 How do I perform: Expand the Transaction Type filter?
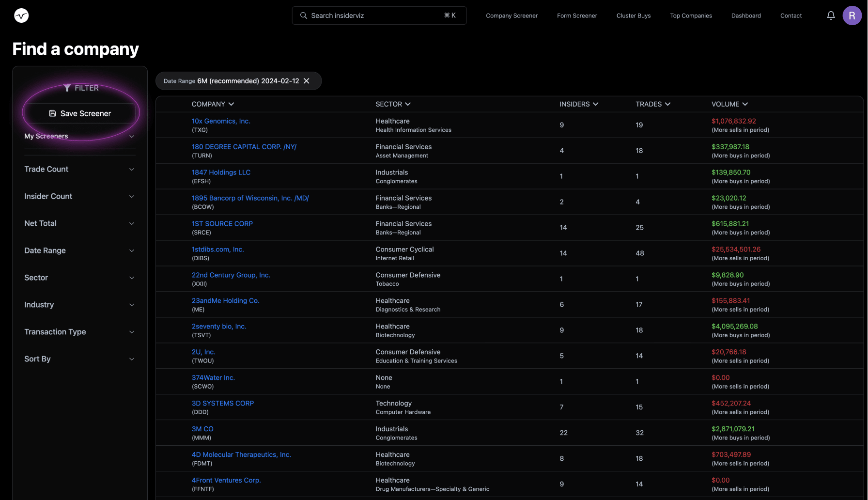[x=80, y=332]
